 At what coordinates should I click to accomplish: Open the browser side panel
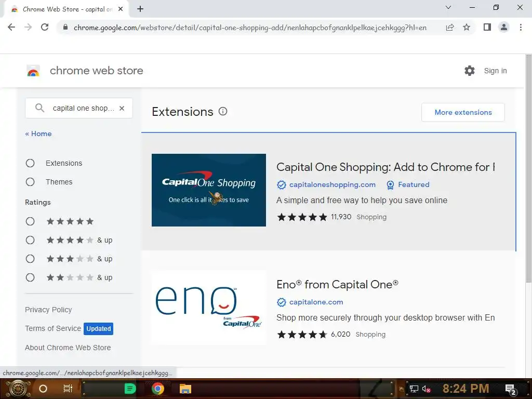tap(487, 27)
